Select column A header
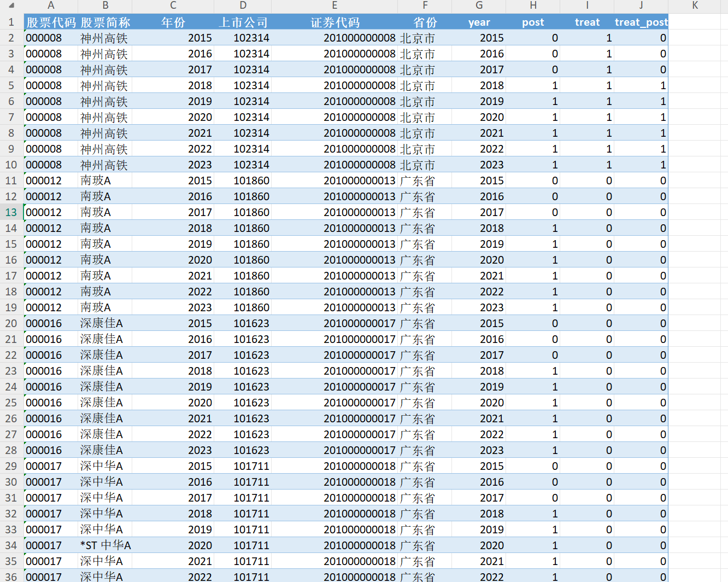728x582 pixels. pos(51,5)
